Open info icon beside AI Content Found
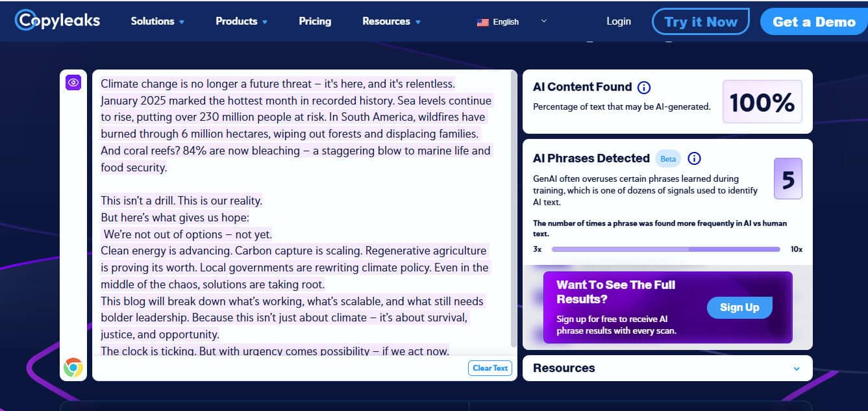The height and width of the screenshot is (411, 868). tap(644, 87)
